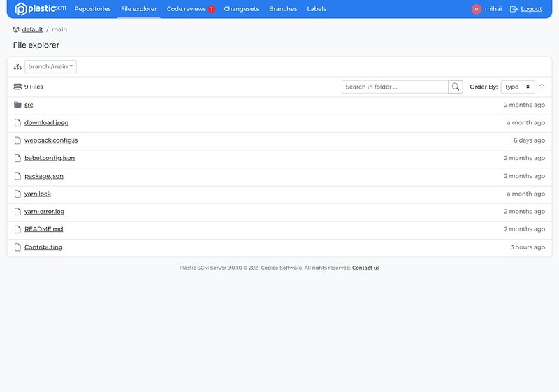Click the 'main' breadcrumb text

tap(59, 29)
